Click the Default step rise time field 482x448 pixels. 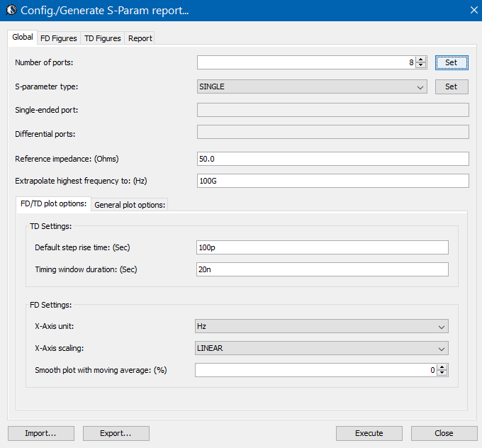tap(322, 247)
